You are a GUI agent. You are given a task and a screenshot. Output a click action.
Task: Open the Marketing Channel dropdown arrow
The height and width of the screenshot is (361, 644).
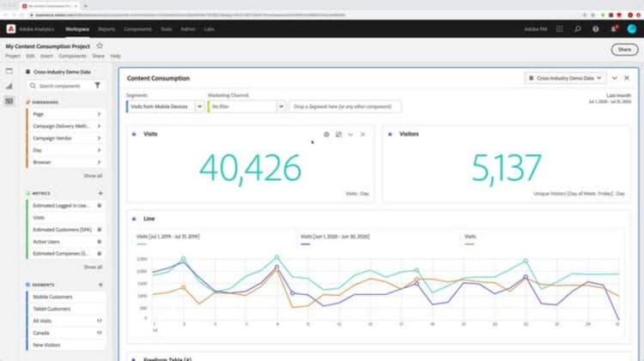[x=282, y=106]
